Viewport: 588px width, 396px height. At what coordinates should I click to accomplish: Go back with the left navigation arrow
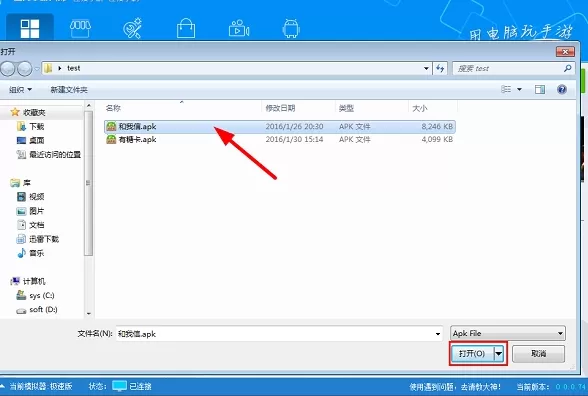click(8, 69)
